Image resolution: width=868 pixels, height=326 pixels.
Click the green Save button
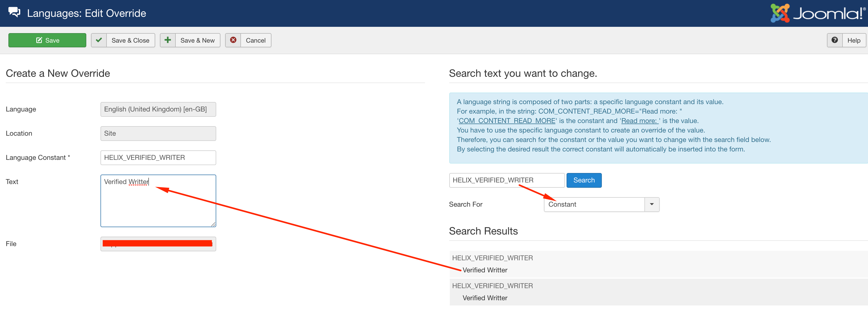(x=47, y=40)
